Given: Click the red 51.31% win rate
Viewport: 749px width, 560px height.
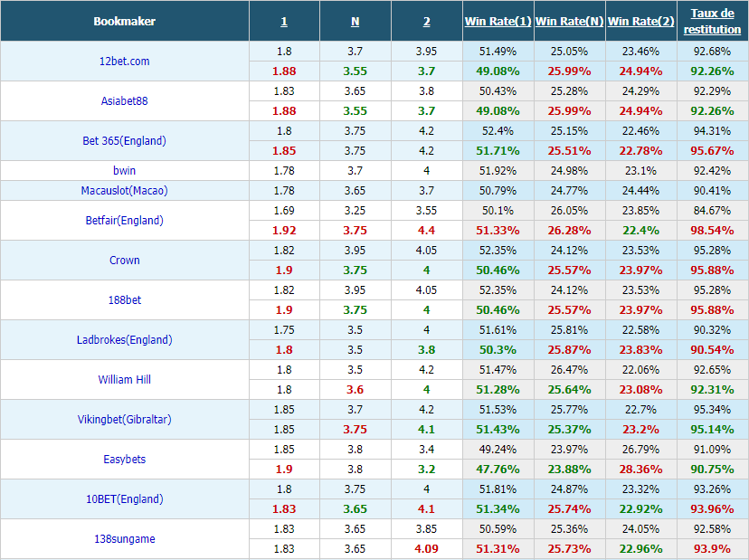Looking at the screenshot, I should (498, 549).
